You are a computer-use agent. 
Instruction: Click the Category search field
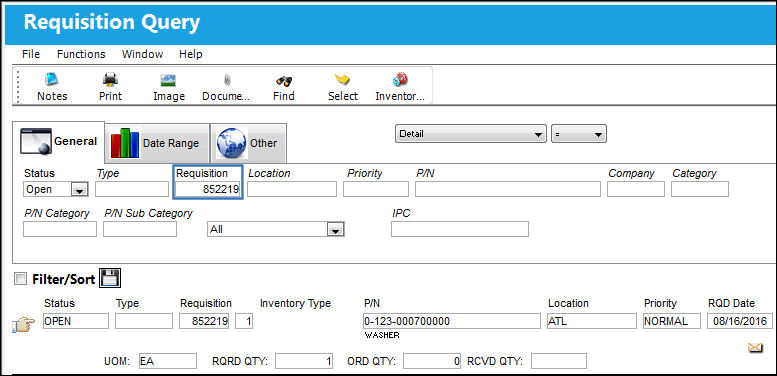point(700,189)
